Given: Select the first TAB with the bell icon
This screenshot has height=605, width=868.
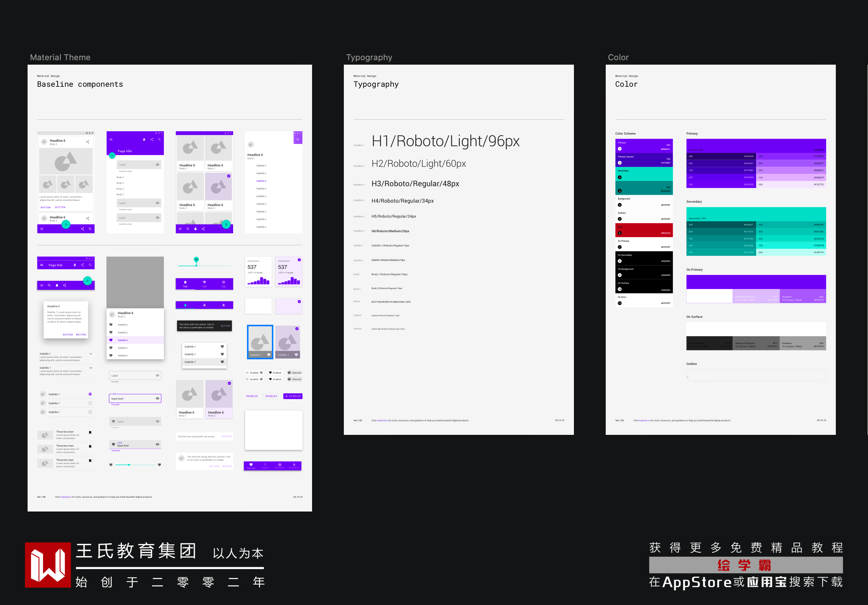Looking at the screenshot, I should point(185,284).
